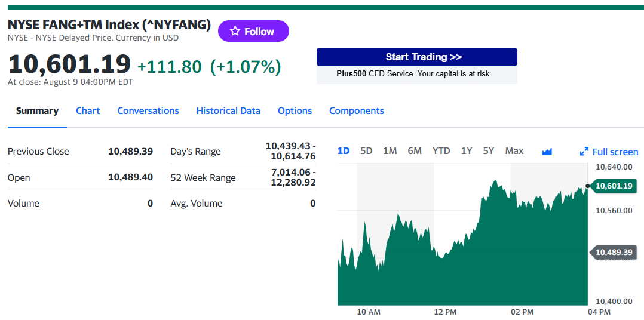Select the 5D chart range

pyautogui.click(x=366, y=151)
